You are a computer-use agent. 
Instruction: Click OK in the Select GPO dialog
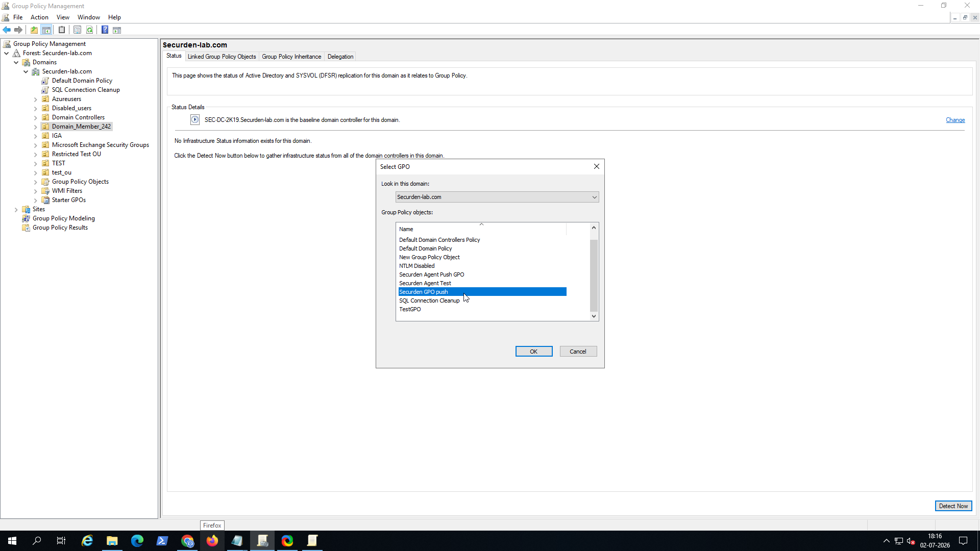click(x=534, y=352)
